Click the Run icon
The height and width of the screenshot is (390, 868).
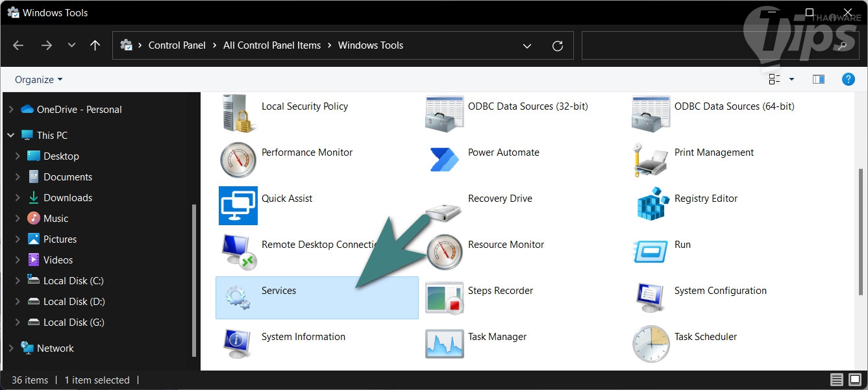click(651, 252)
